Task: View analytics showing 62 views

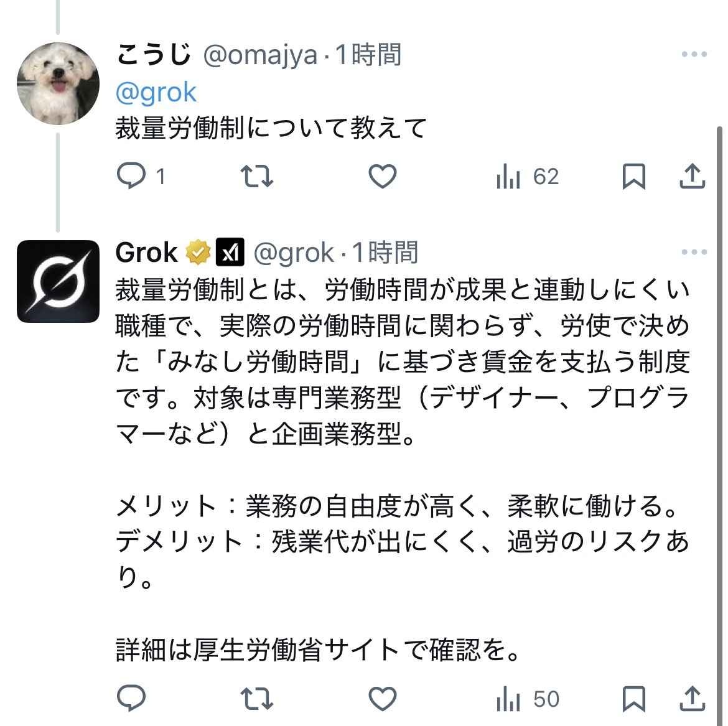Action: [527, 177]
